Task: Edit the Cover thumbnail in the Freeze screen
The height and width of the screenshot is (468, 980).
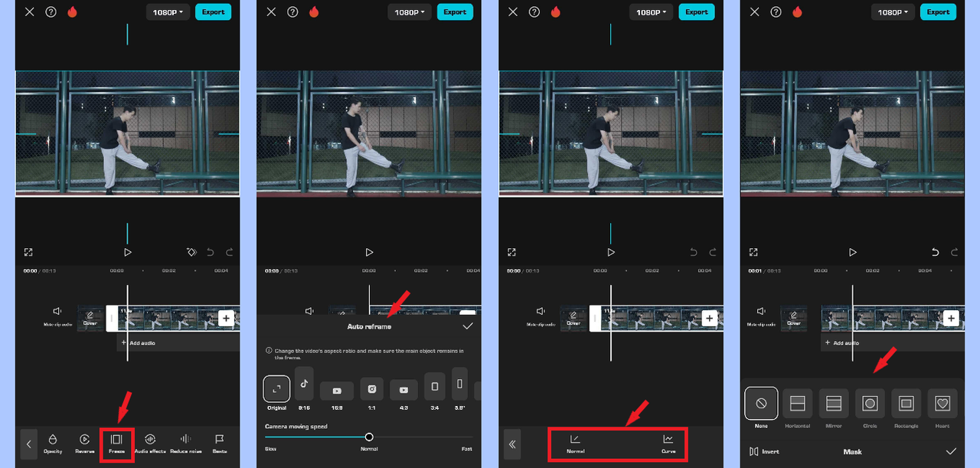Action: tap(90, 319)
